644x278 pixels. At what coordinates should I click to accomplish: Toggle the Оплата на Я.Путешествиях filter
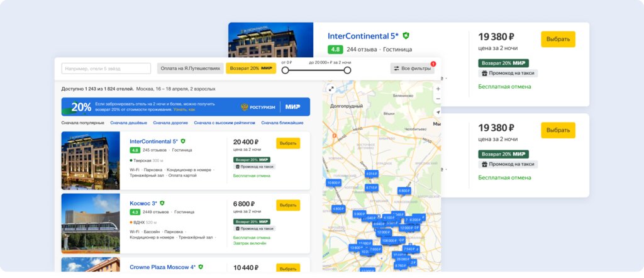click(191, 68)
